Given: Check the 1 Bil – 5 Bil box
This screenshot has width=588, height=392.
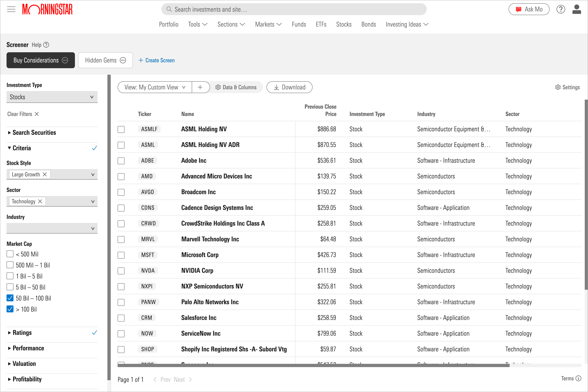Looking at the screenshot, I should [x=10, y=276].
